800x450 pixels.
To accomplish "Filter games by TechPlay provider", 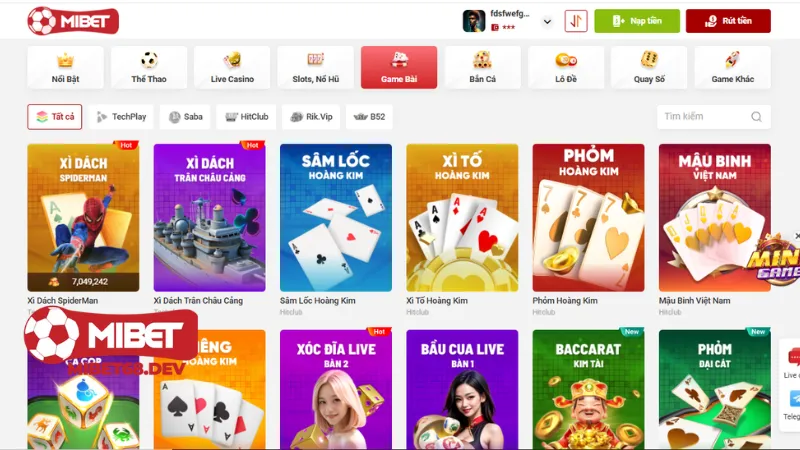I will 121,117.
